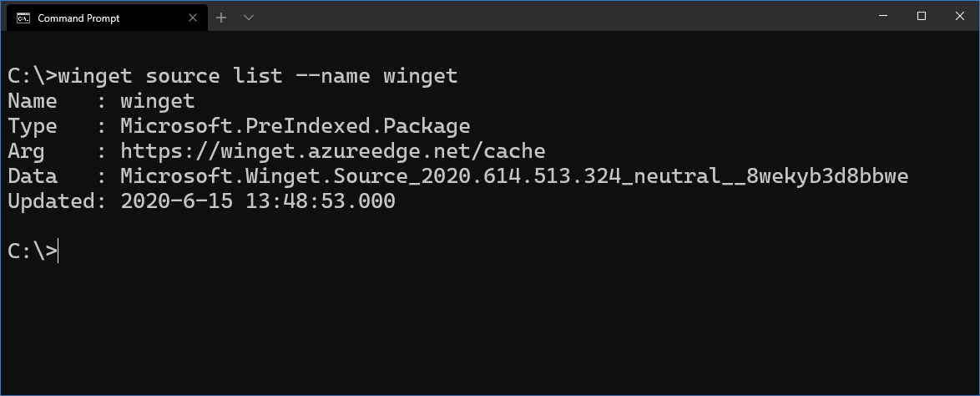Select the Command Prompt tab title
Screen dimensions: 980x396
(x=78, y=18)
